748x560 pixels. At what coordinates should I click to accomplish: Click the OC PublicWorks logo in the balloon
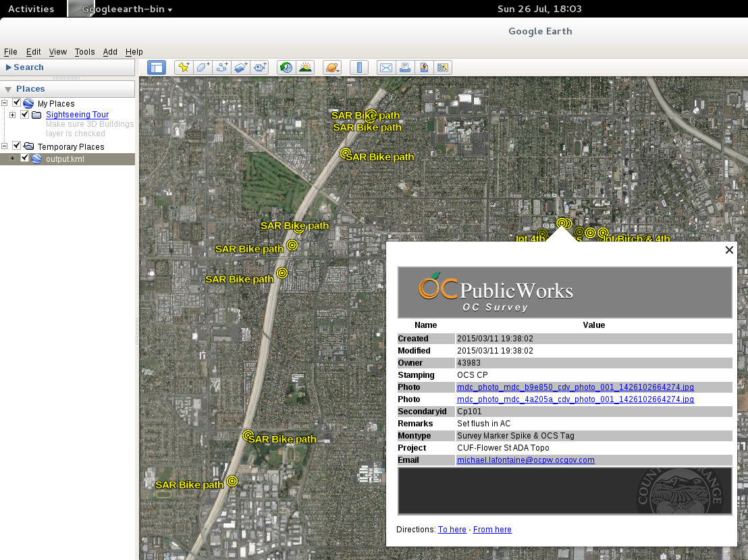(x=496, y=292)
